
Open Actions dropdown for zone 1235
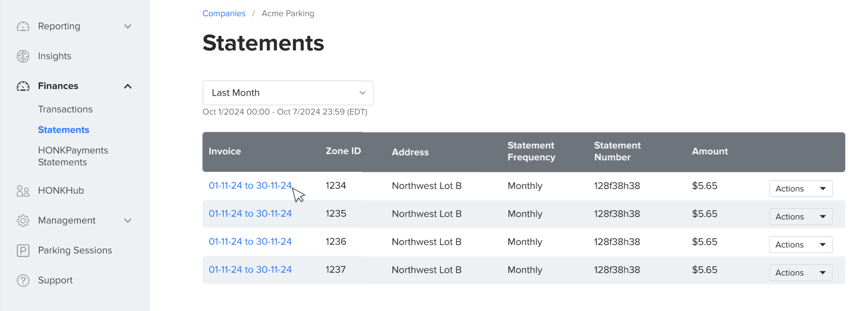pyautogui.click(x=800, y=216)
